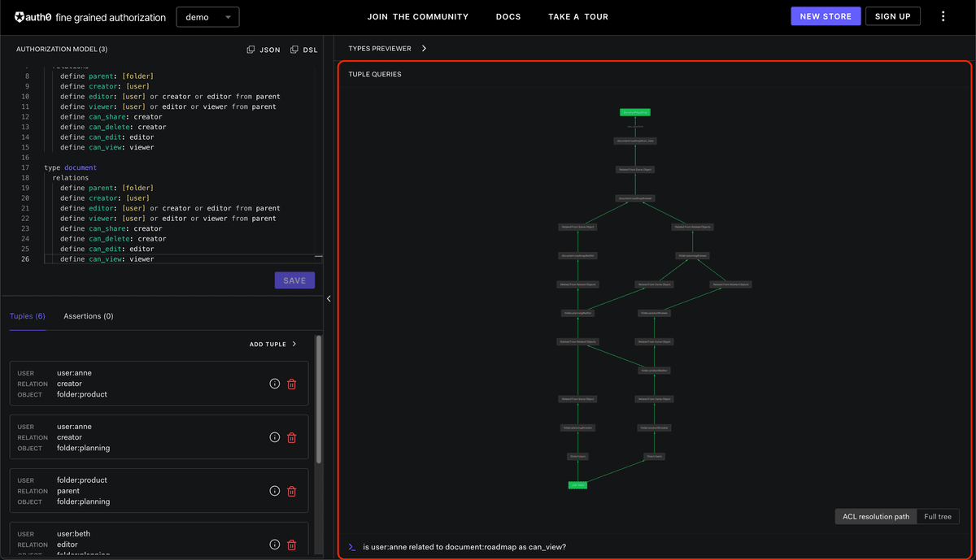Collapse the left panel with arrow handle
The image size is (976, 560).
[x=329, y=299]
